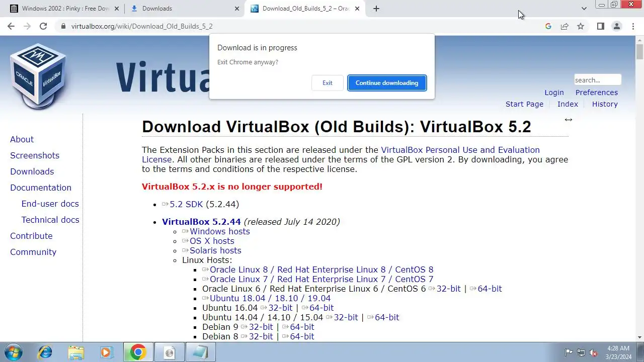The height and width of the screenshot is (362, 644).
Task: Open Windows Media Player on taskbar
Action: [x=107, y=352]
